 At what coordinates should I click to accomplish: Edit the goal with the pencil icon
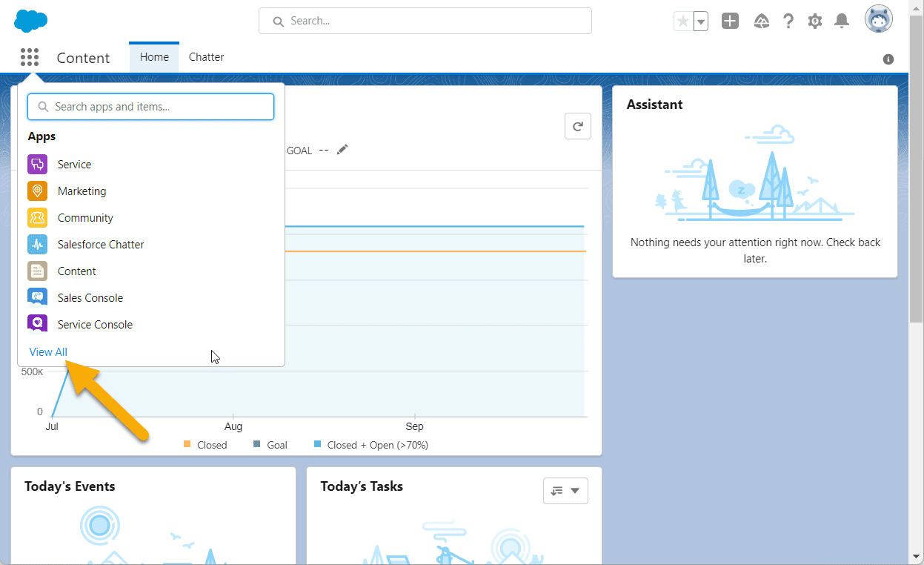click(342, 149)
